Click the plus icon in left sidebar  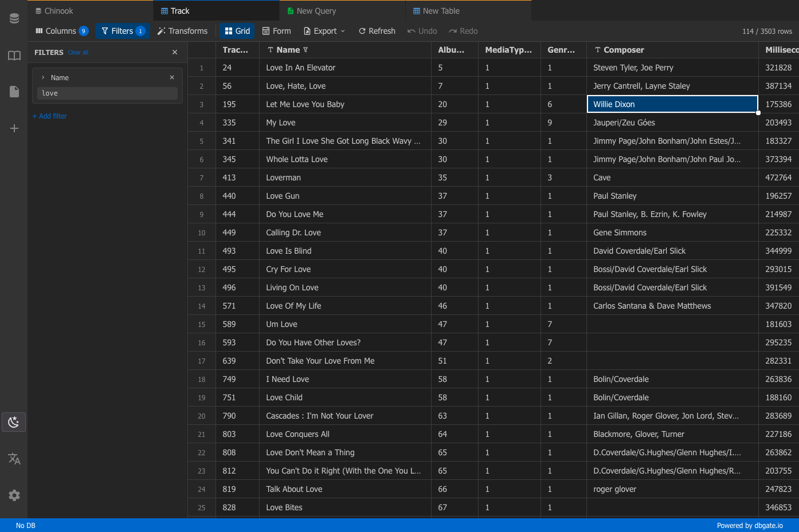14,128
